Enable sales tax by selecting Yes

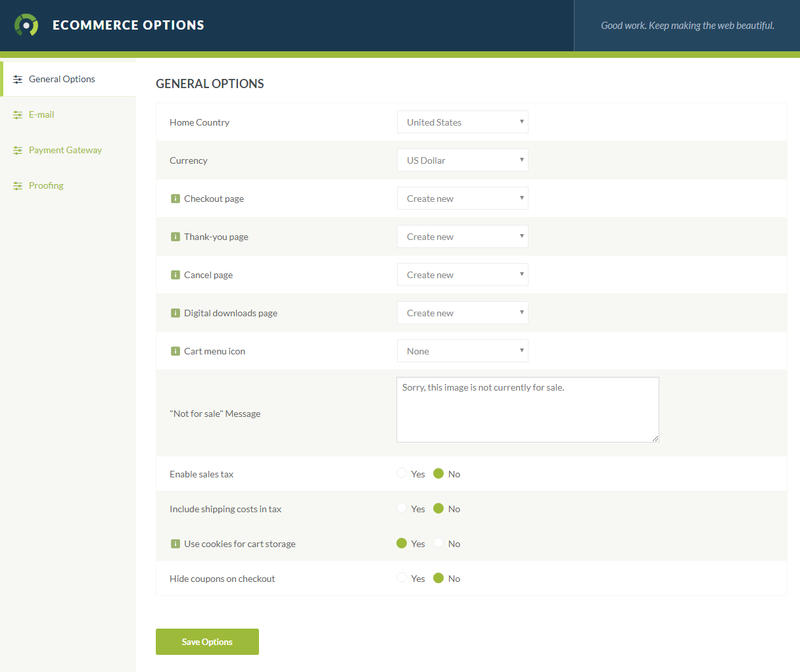[x=401, y=473]
